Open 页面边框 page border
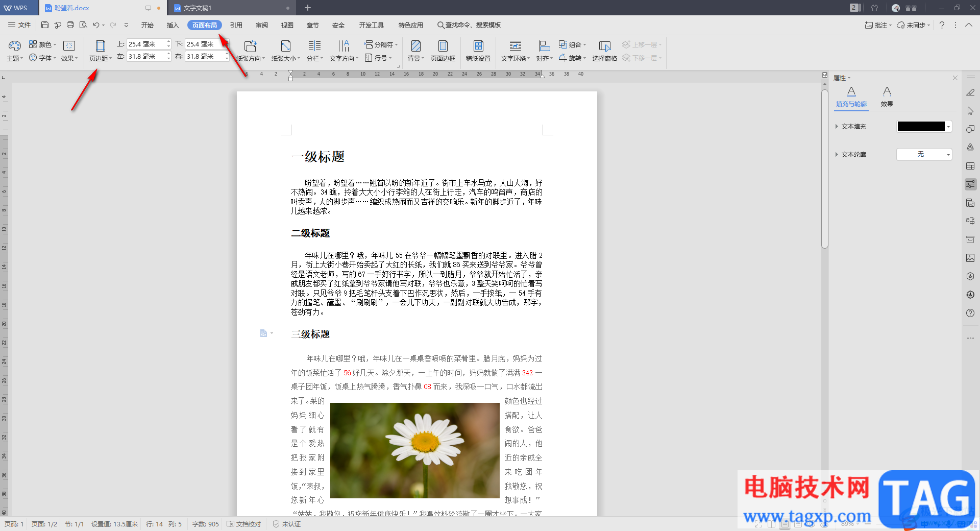The height and width of the screenshot is (531, 980). pyautogui.click(x=443, y=51)
